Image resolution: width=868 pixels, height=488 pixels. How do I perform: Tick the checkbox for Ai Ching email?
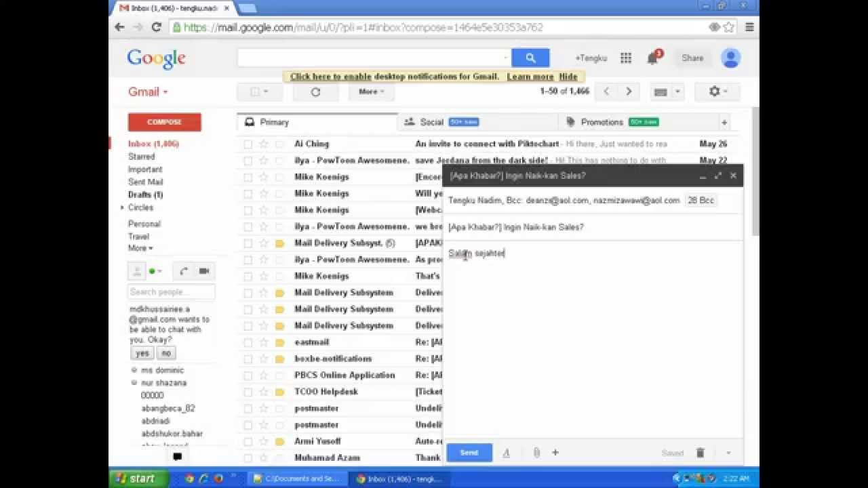pos(248,144)
